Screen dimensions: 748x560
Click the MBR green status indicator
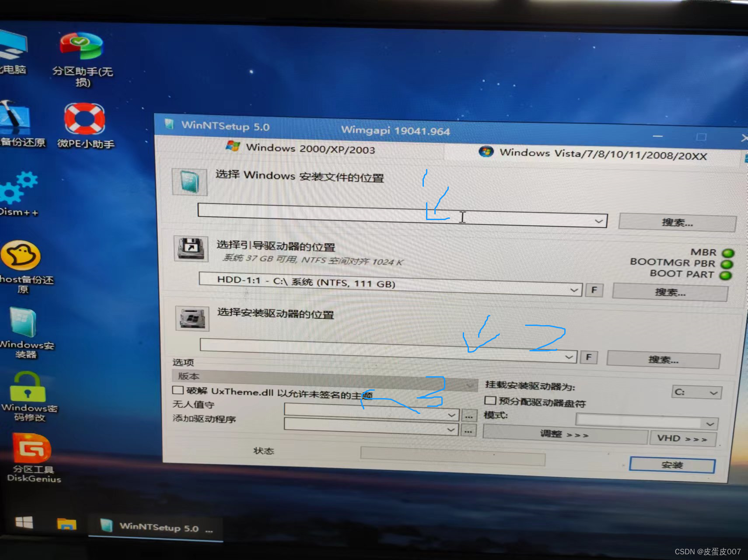(x=728, y=253)
